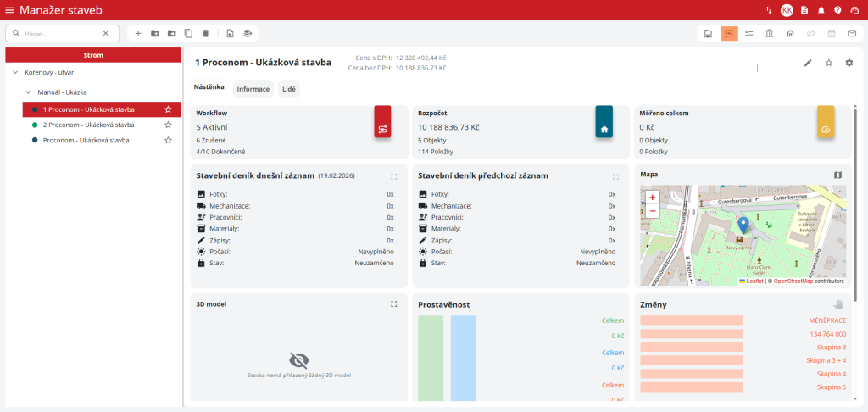Open the red Workflow tile icon

pyautogui.click(x=382, y=129)
